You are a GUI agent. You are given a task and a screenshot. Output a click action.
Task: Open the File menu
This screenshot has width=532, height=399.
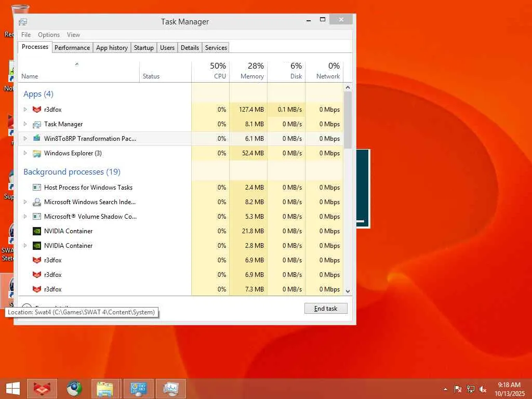pos(26,35)
